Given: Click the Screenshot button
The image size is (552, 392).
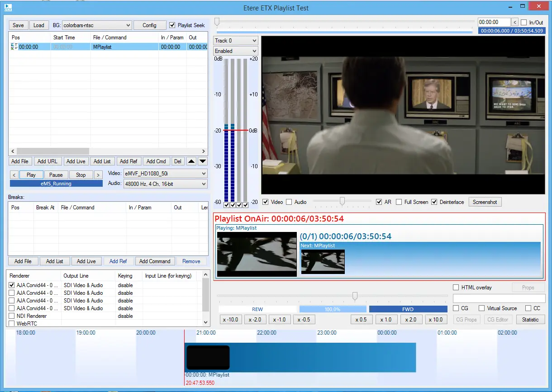Looking at the screenshot, I should [x=485, y=202].
